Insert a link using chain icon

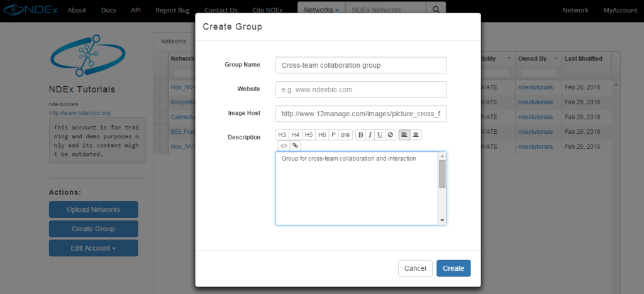pyautogui.click(x=295, y=146)
